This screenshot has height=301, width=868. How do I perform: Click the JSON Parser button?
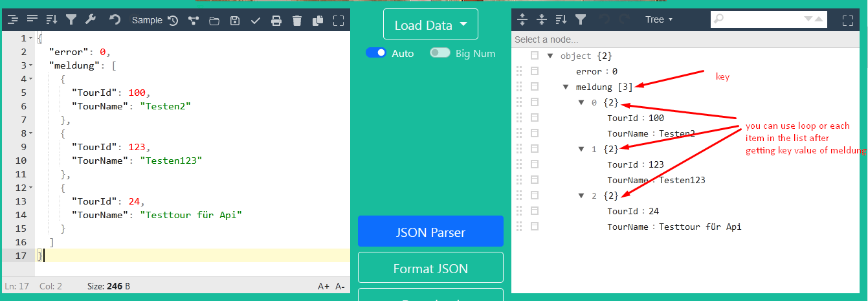(430, 232)
